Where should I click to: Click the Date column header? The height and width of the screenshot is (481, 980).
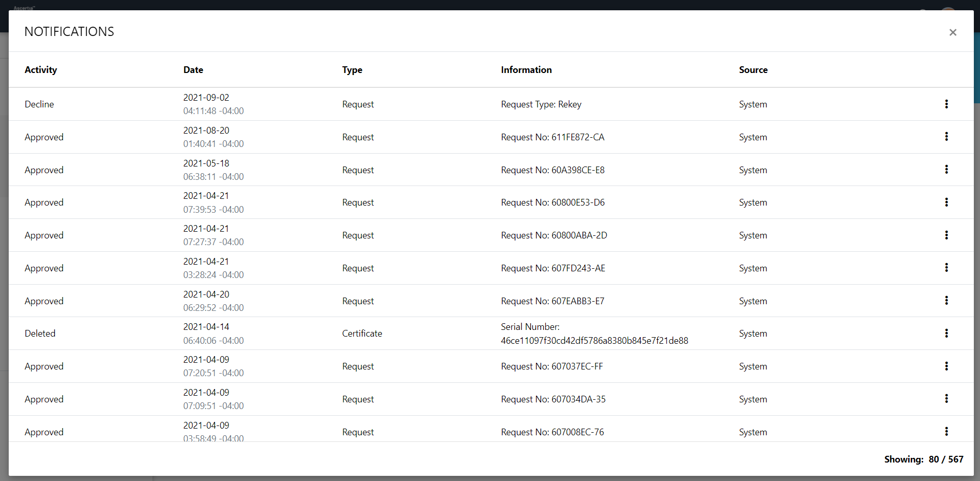193,70
